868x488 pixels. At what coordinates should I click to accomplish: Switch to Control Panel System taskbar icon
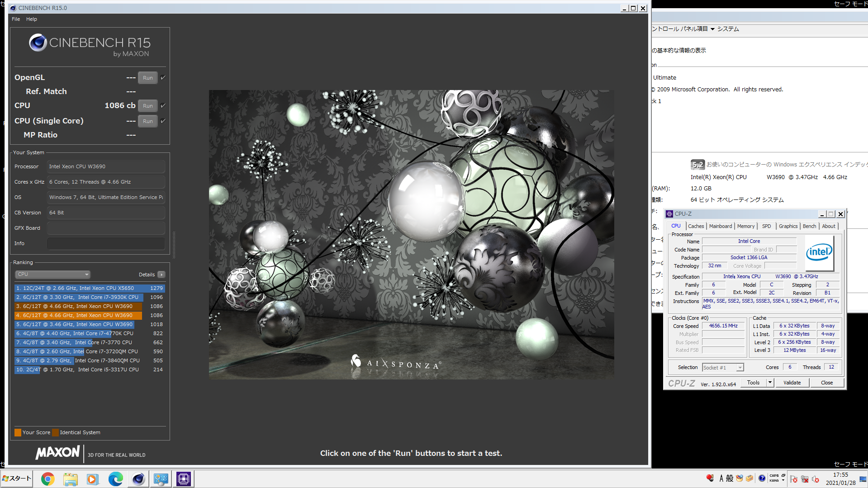point(161,479)
